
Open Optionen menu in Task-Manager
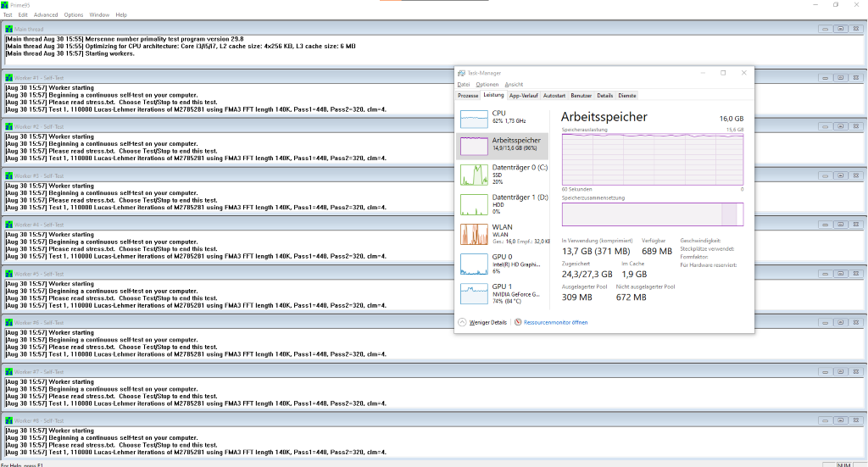click(487, 85)
